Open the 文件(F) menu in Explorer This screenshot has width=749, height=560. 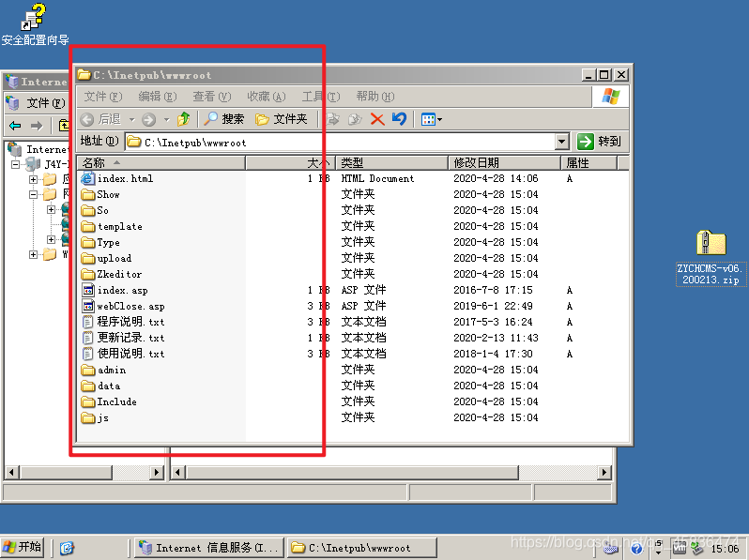103,97
